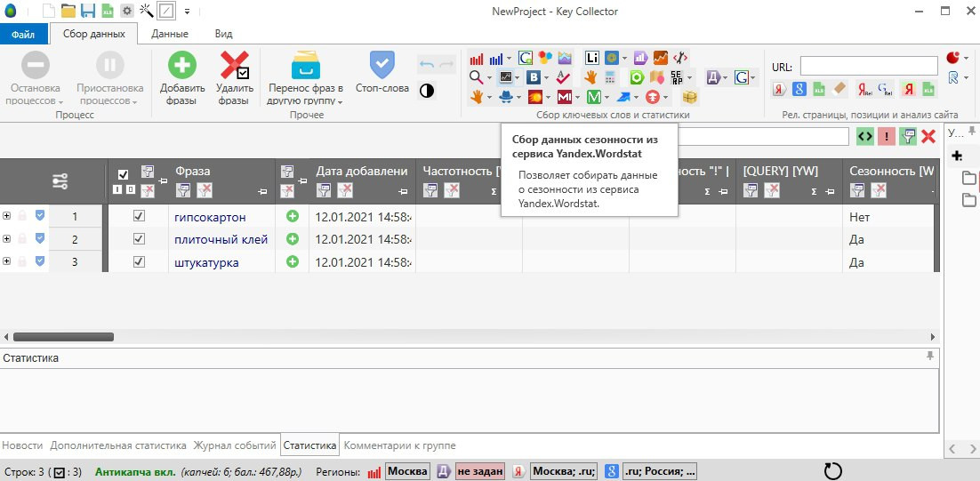Click the magnifying glass search suggestions icon
Image resolution: width=980 pixels, height=481 pixels.
(477, 77)
